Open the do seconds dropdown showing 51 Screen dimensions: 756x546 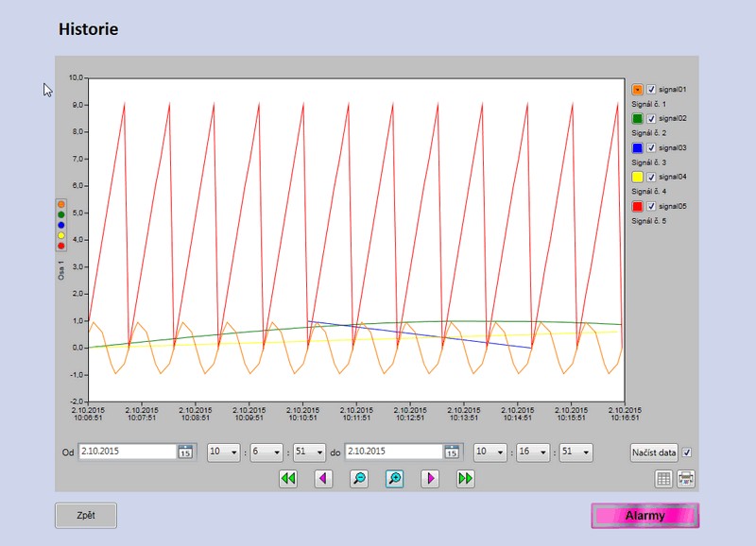[x=576, y=452]
